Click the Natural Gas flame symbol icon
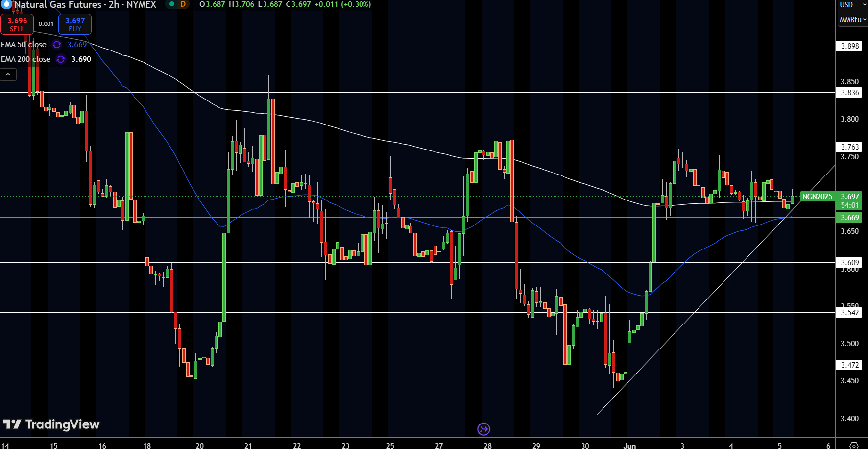This screenshot has width=868, height=449. (x=6, y=4)
